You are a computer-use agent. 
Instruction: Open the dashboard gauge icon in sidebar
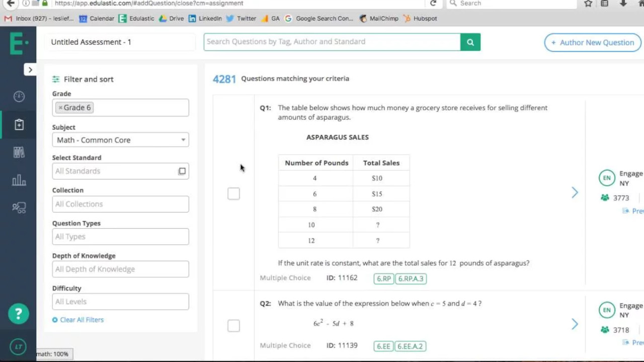point(19,97)
